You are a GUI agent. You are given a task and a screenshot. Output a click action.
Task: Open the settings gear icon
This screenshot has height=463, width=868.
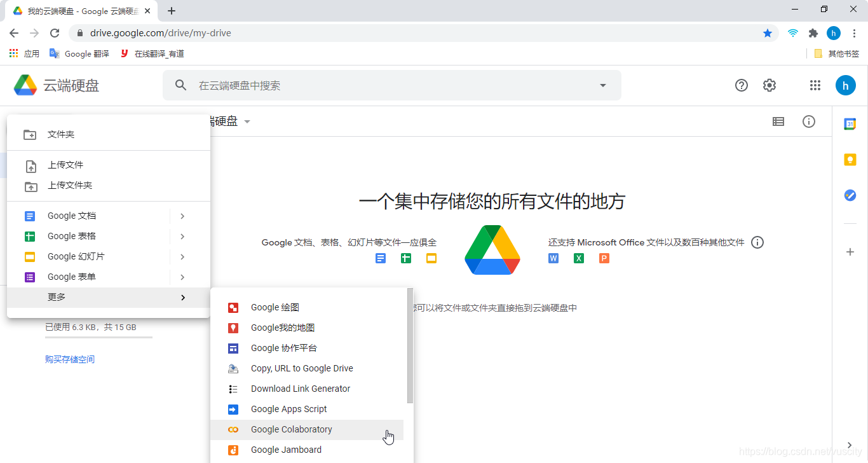(770, 85)
